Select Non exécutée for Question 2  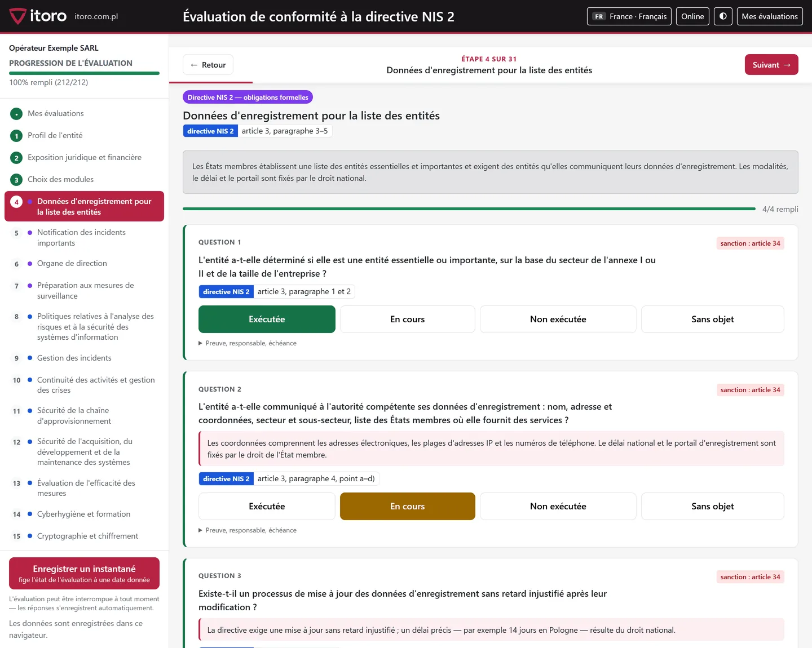(558, 507)
